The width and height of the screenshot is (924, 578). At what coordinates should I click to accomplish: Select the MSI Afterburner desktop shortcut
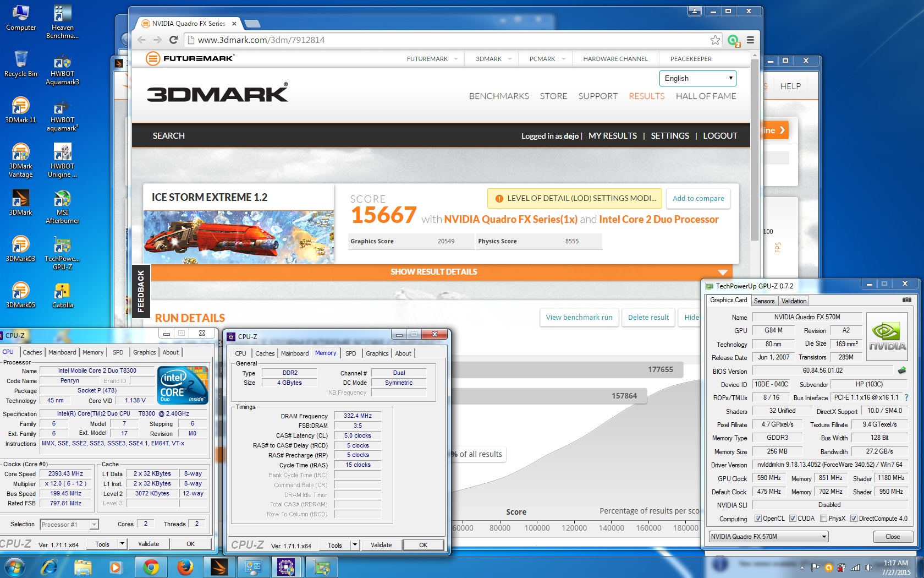pos(62,207)
